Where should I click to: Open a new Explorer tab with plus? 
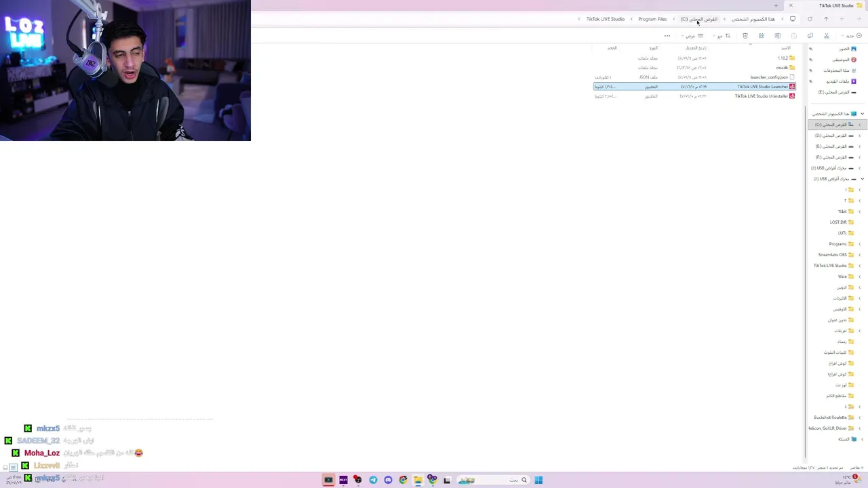776,5
